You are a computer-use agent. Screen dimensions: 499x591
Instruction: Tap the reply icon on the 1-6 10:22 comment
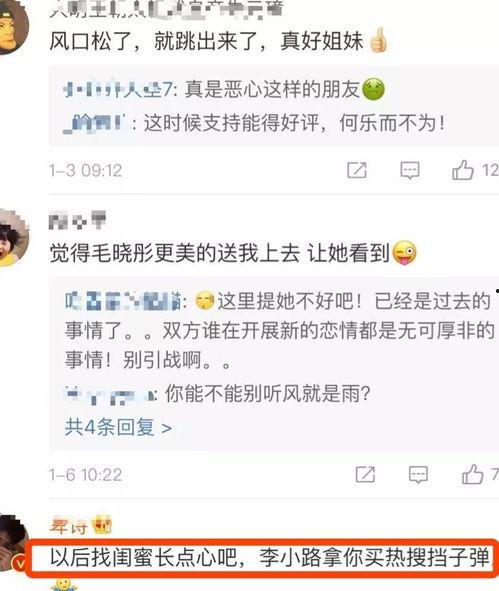[418, 475]
